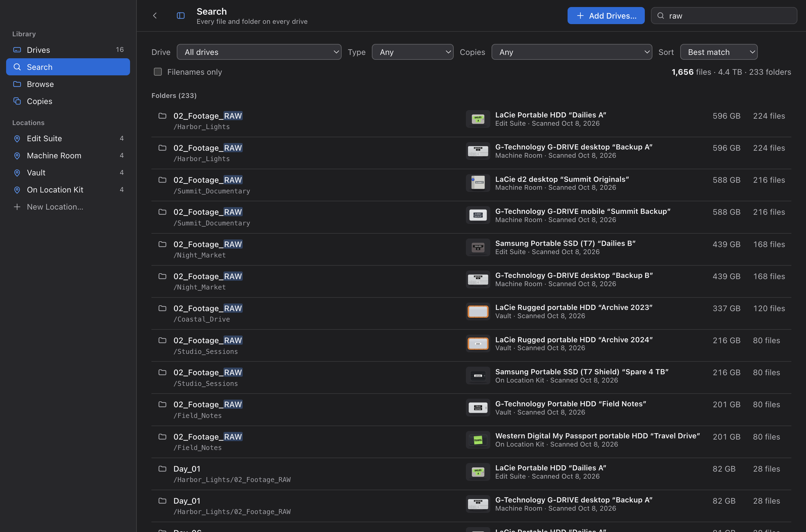Open the Sort Best match dropdown
This screenshot has width=806, height=532.
(719, 52)
